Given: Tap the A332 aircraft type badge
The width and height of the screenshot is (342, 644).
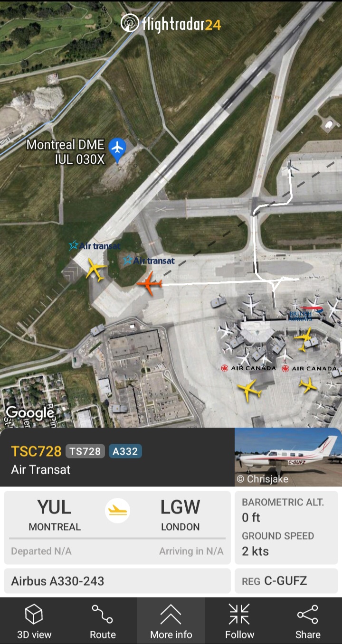Looking at the screenshot, I should pyautogui.click(x=125, y=451).
